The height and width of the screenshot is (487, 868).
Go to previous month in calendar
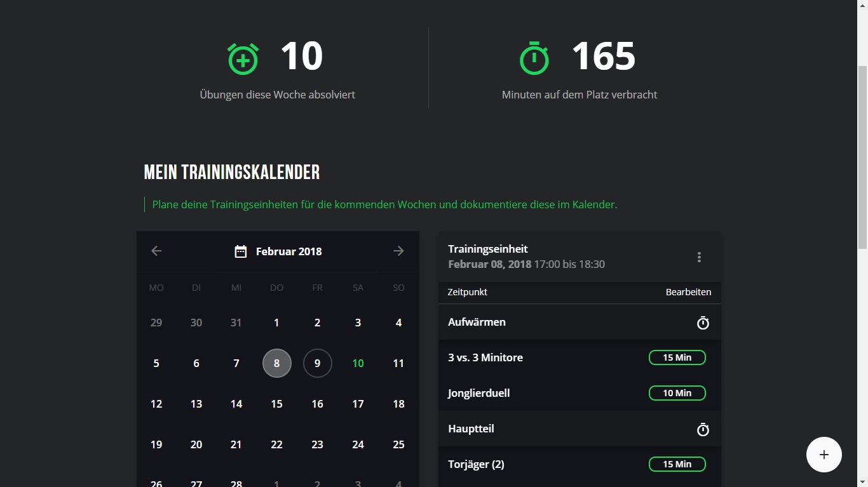click(x=156, y=251)
